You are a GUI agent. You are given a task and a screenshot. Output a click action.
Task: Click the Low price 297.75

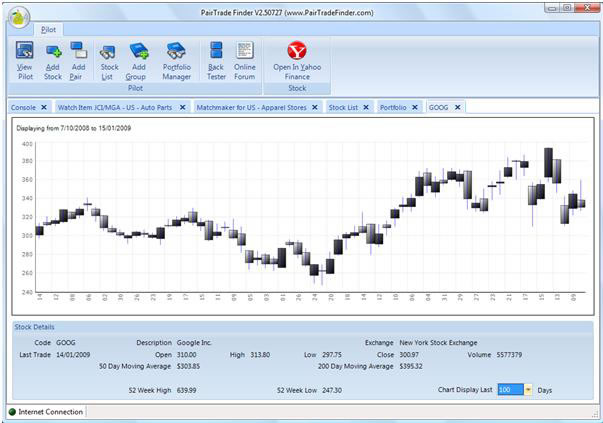(332, 355)
